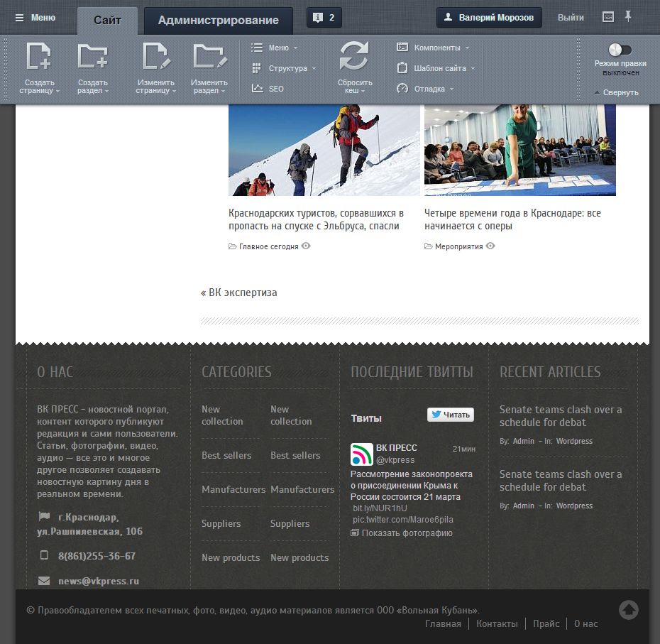The height and width of the screenshot is (644, 660).
Task: Open the hamburger Меню button
Action: coord(35,18)
